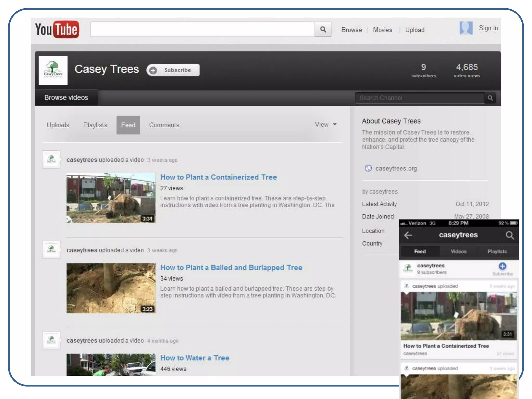The width and height of the screenshot is (532, 399).
Task: Open How to Plant a Containerized Tree link
Action: 218,177
